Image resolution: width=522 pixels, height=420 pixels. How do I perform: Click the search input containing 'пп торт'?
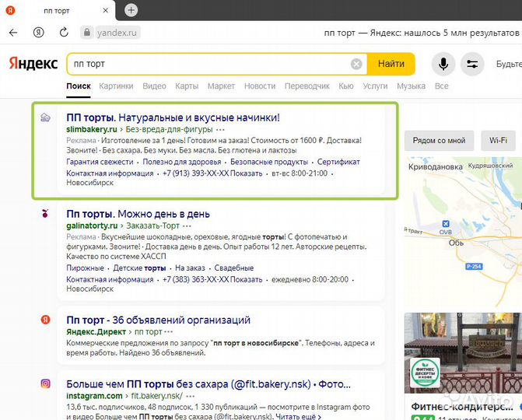coord(206,64)
